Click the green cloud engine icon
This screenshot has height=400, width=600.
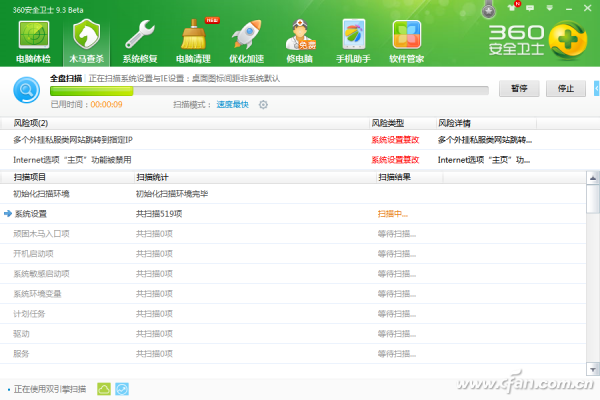click(x=104, y=389)
